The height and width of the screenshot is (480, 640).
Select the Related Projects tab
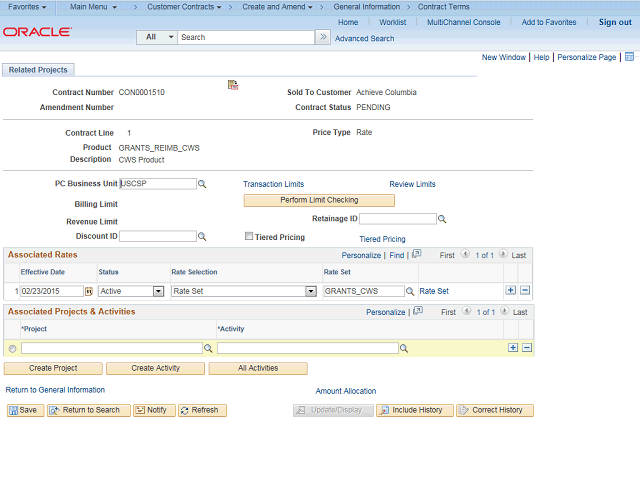click(x=38, y=70)
